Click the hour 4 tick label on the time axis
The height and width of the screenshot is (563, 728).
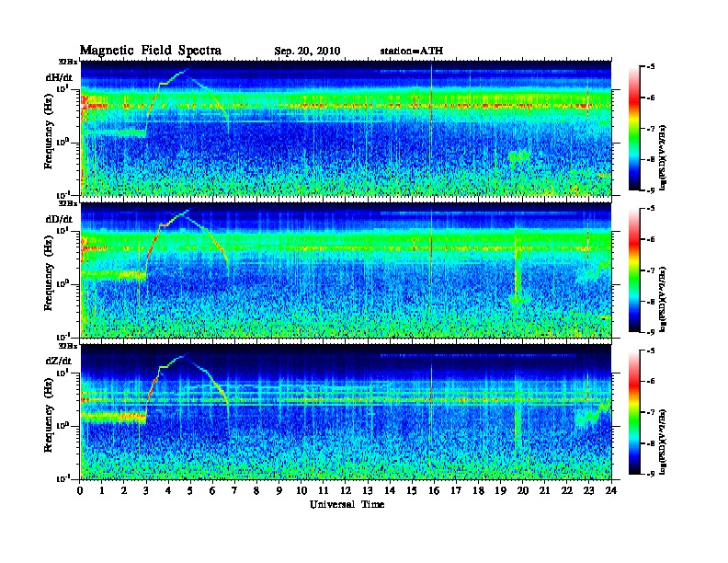[168, 490]
